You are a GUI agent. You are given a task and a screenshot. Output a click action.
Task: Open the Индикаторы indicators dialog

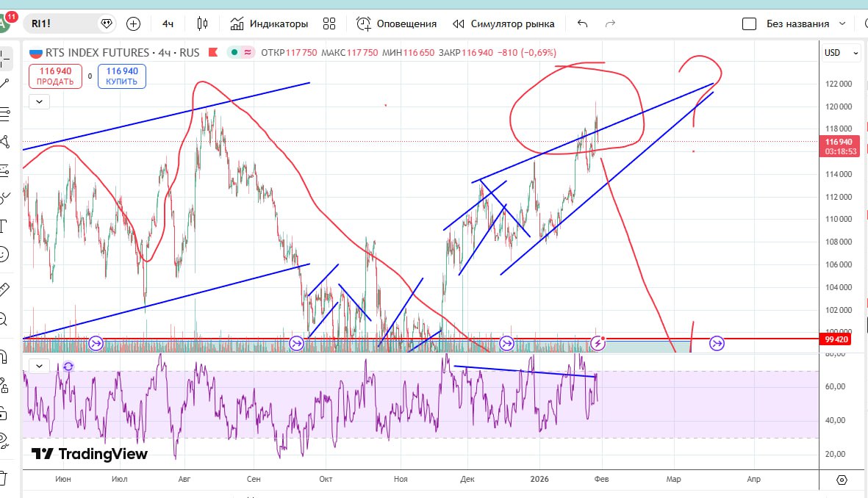click(x=269, y=24)
